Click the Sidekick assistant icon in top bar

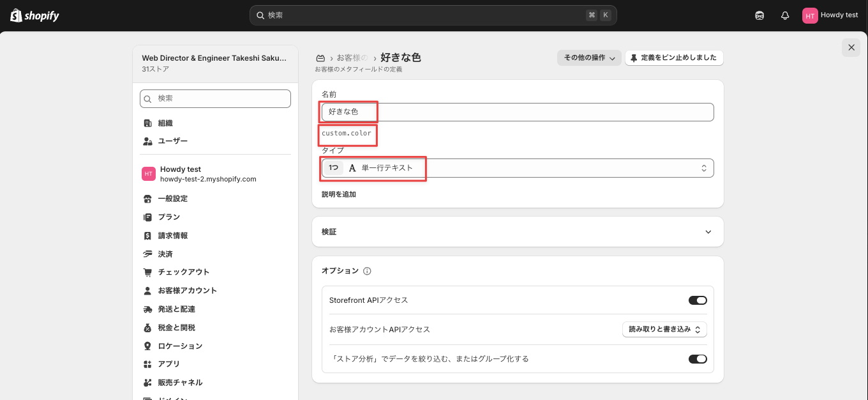759,15
